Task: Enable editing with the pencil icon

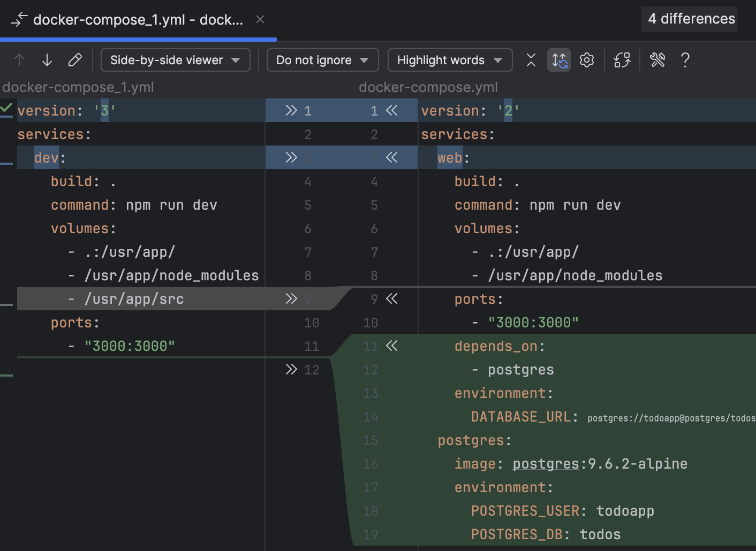Action: coord(75,60)
